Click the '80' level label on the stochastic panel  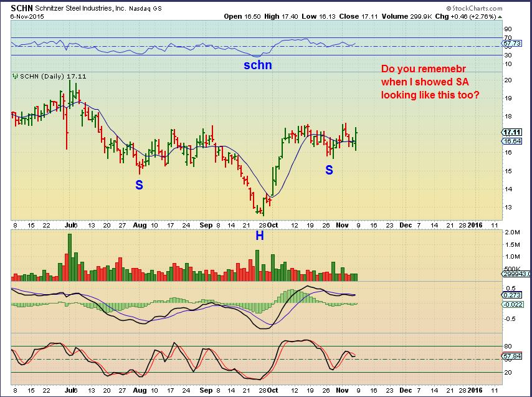click(x=508, y=347)
